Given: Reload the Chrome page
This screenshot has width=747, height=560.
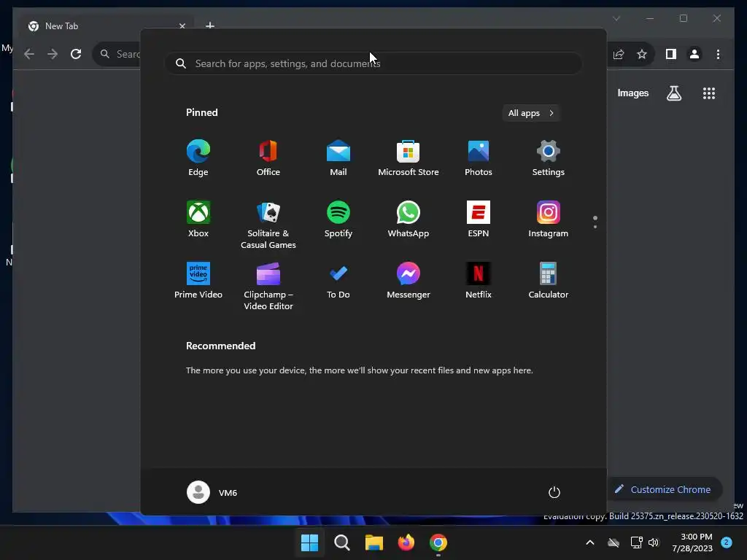Looking at the screenshot, I should tap(76, 54).
